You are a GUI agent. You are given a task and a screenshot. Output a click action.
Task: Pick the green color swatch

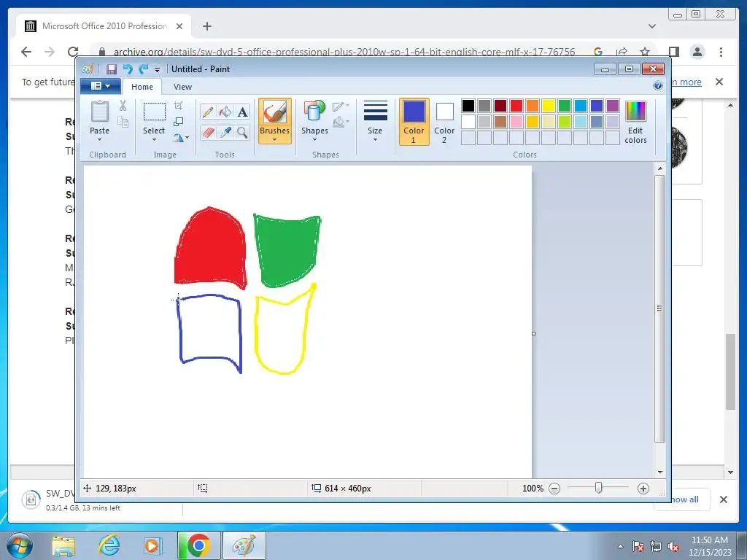click(x=565, y=106)
